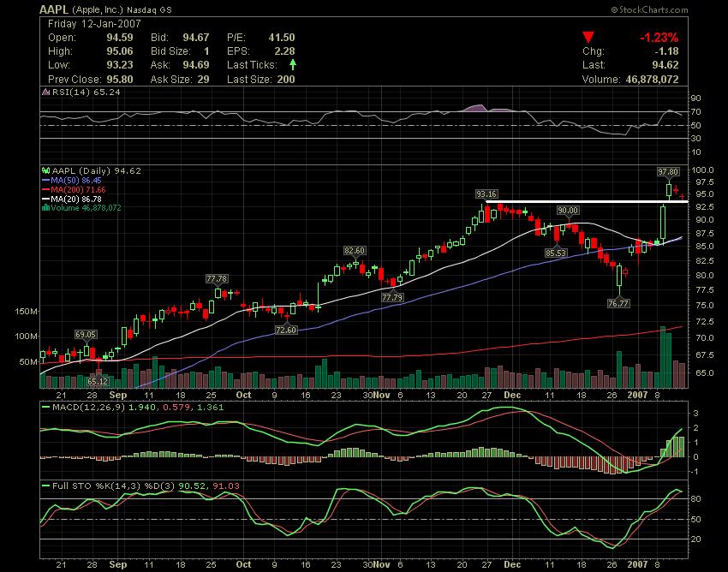Image resolution: width=728 pixels, height=572 pixels.
Task: Click the green up arrow beside Last Ticks
Action: coord(293,64)
